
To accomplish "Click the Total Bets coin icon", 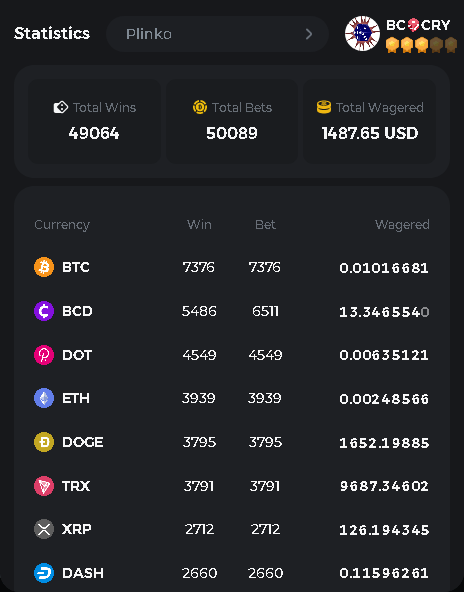I will pos(200,107).
